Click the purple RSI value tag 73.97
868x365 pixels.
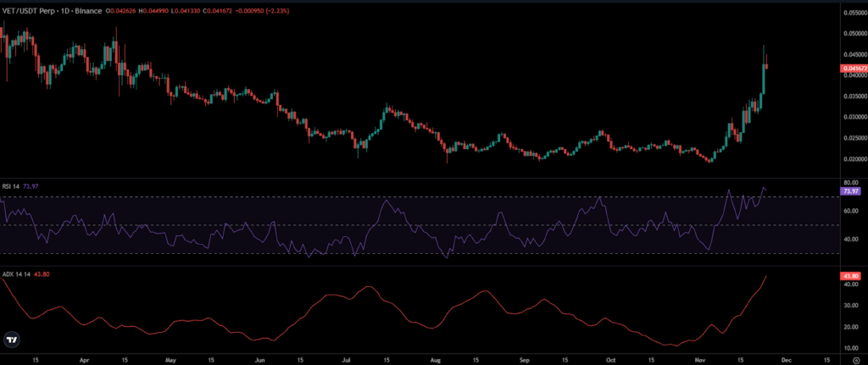[x=849, y=191]
